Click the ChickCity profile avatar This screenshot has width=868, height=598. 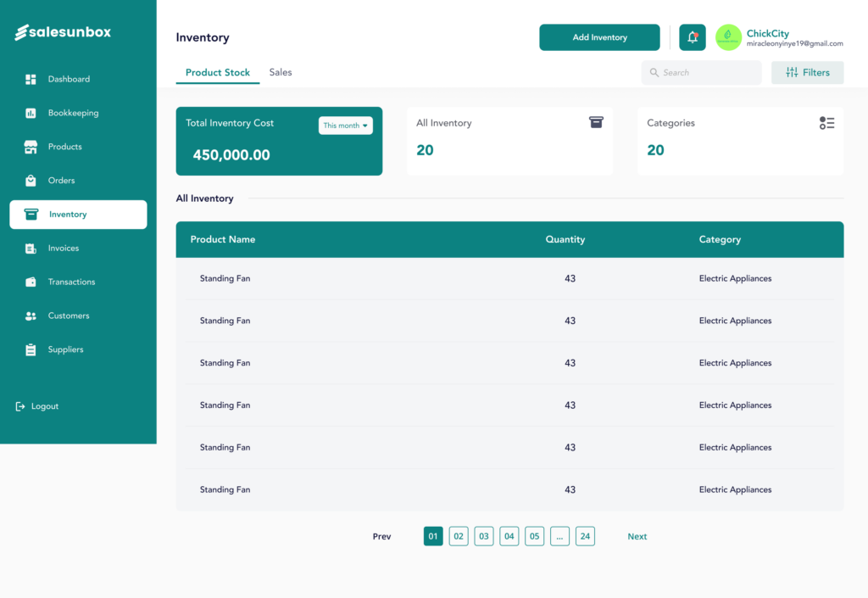[728, 37]
